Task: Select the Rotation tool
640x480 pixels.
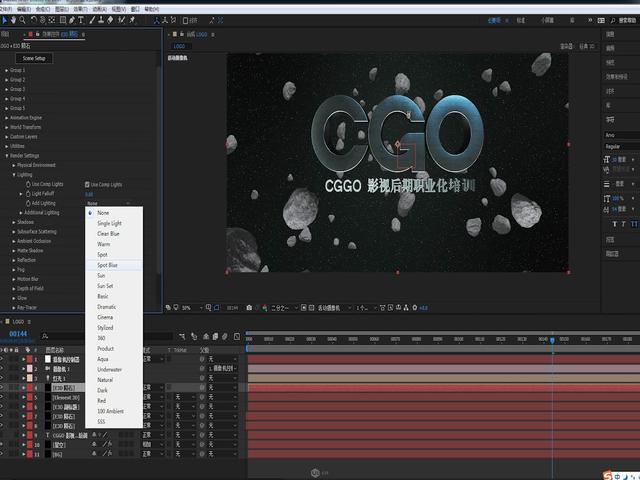Action: tap(33, 20)
